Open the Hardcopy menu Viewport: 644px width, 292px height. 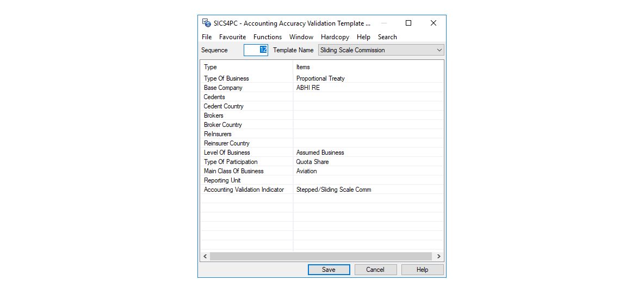point(335,37)
